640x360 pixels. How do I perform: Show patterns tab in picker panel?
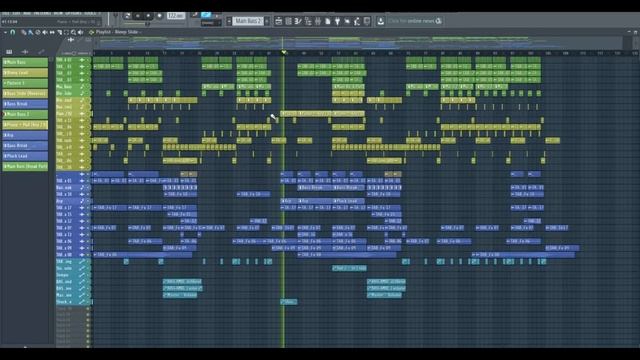(x=9, y=52)
